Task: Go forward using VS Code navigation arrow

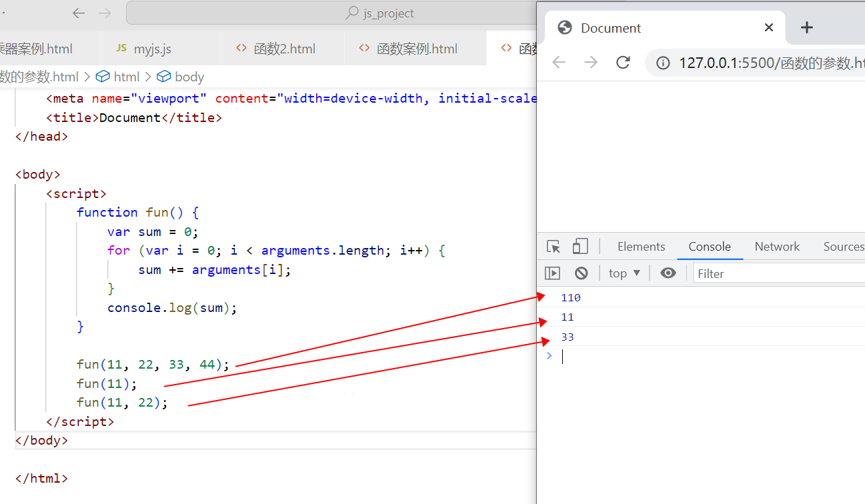Action: click(x=105, y=13)
